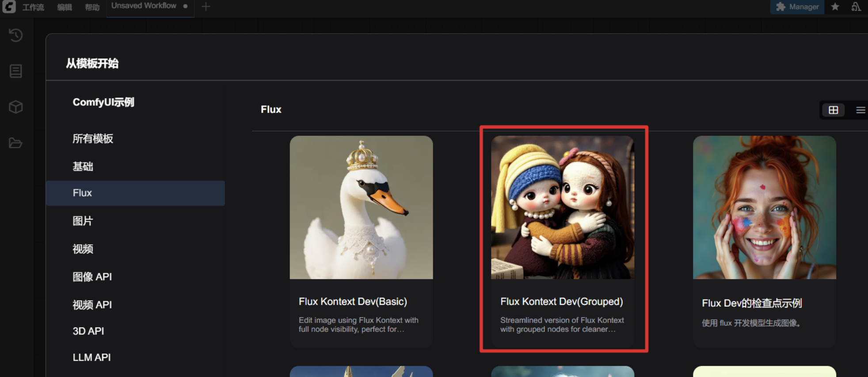Click 使用 flux 开发模型生成图像 description
The height and width of the screenshot is (377, 868).
pyautogui.click(x=751, y=323)
